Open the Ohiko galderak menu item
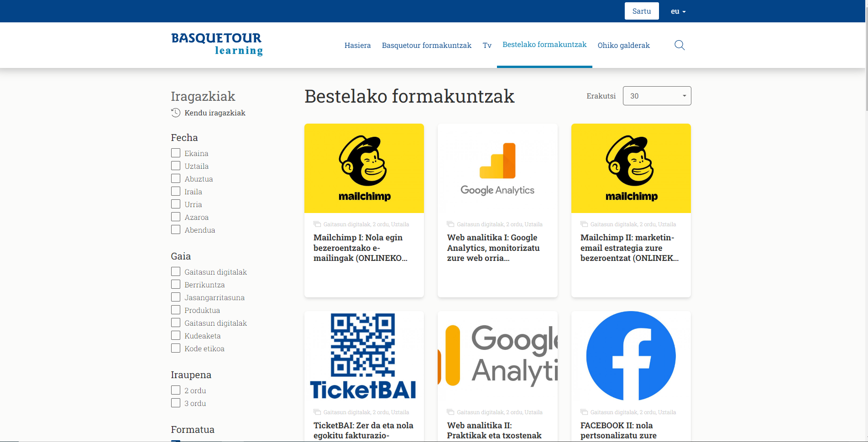This screenshot has width=868, height=442. click(x=623, y=45)
